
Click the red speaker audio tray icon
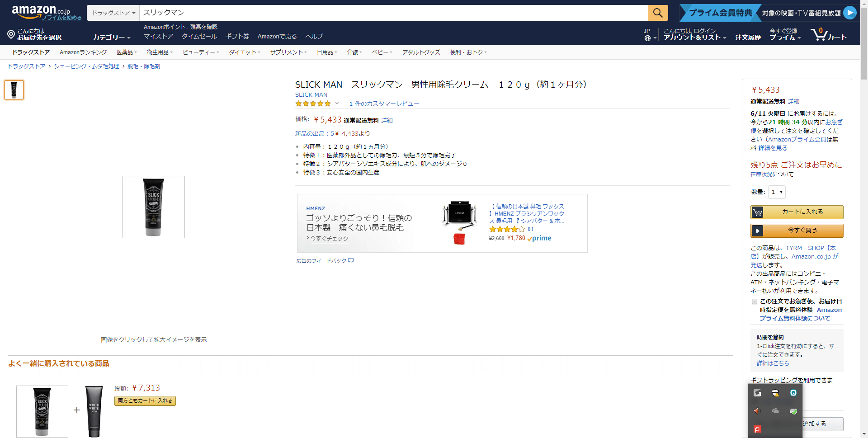757,411
